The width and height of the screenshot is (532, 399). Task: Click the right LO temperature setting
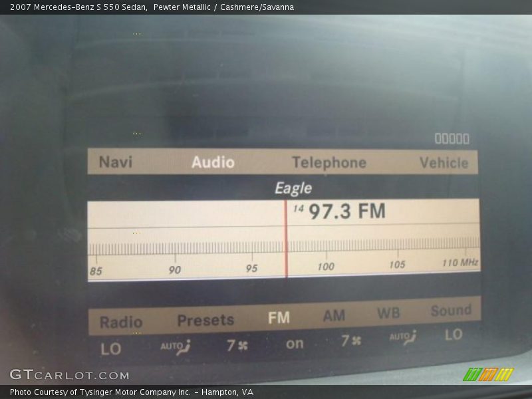(454, 334)
